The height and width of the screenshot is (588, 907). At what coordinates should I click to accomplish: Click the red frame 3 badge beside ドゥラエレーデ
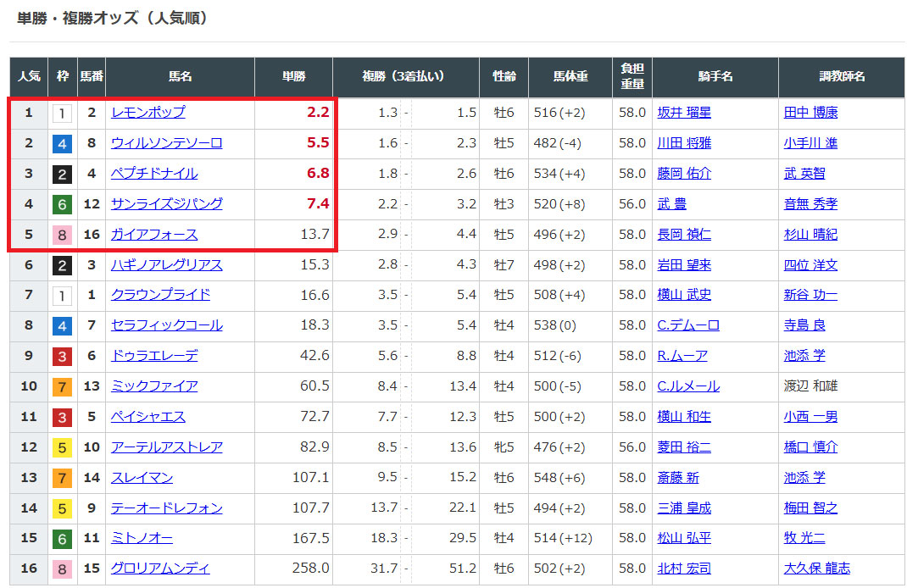pos(63,356)
